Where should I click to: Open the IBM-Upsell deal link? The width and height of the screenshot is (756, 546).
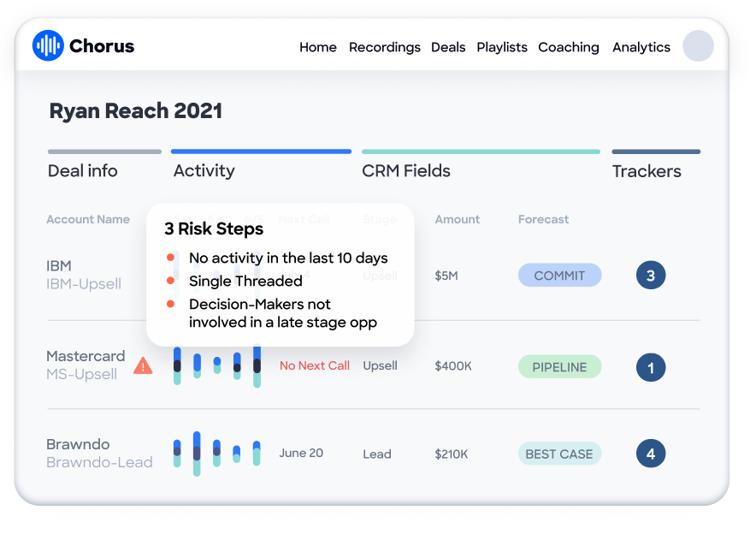tap(84, 284)
